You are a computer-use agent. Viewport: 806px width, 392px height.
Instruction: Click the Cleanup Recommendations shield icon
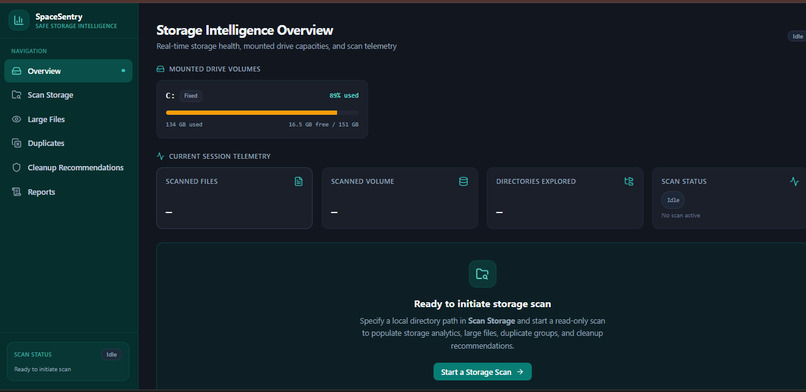[16, 167]
